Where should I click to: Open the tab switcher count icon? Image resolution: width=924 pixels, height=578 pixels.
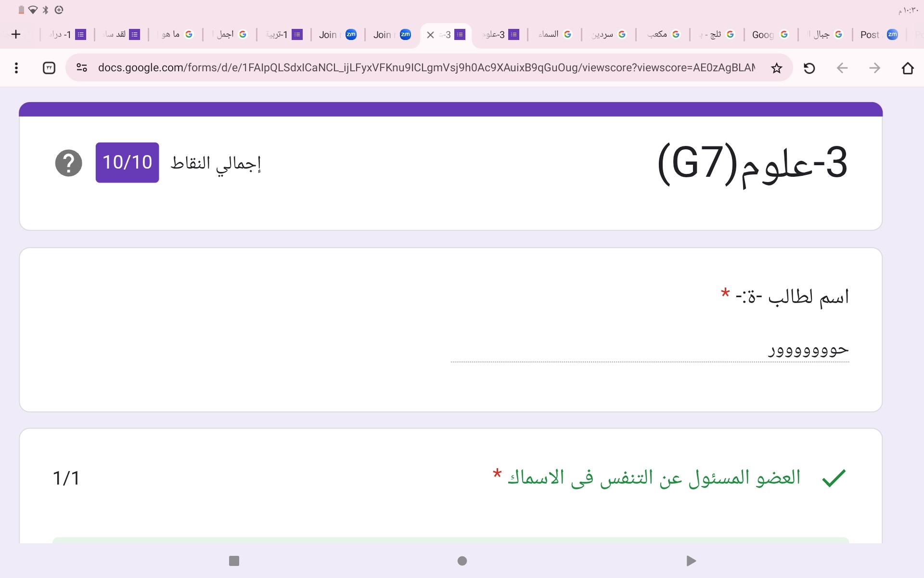[x=49, y=68]
